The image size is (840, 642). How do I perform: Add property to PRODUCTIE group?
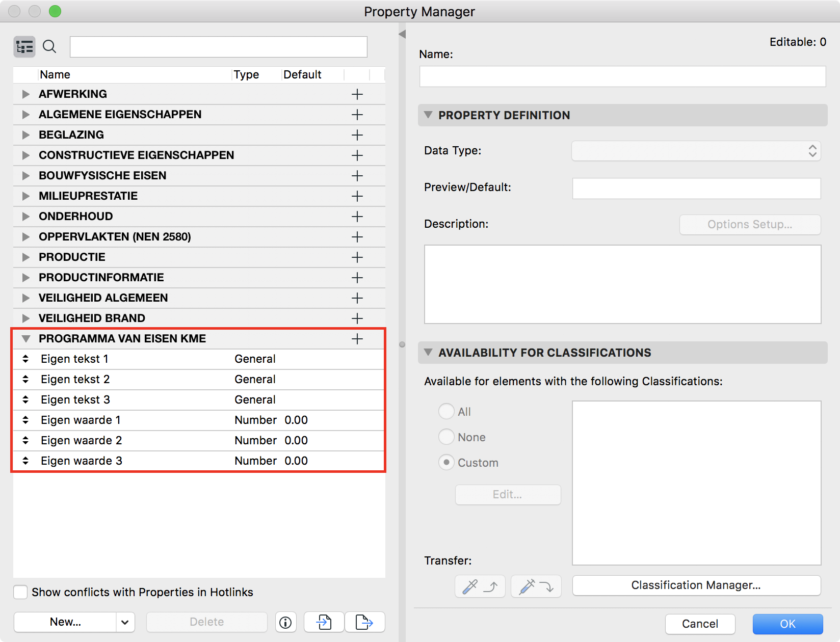coord(357,257)
